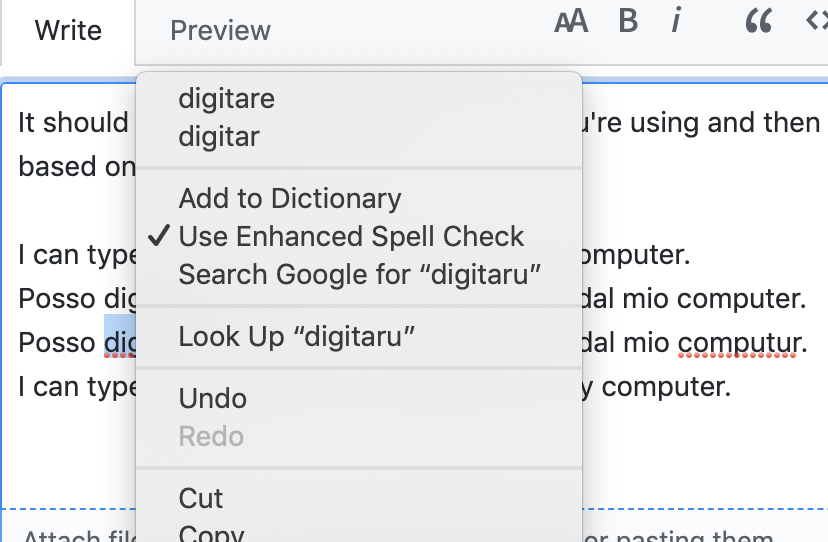Choose Copy from the context menu
Viewport: 828px width, 542px height.
pos(359,531)
